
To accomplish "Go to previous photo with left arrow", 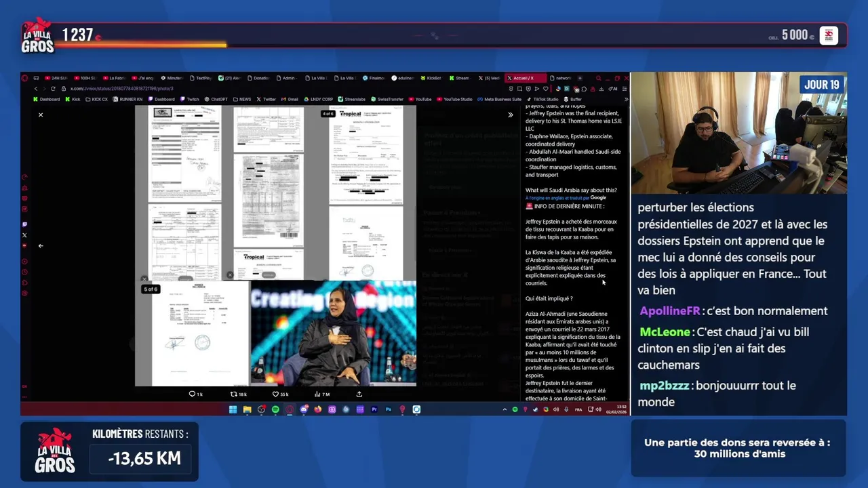I will click(x=41, y=246).
